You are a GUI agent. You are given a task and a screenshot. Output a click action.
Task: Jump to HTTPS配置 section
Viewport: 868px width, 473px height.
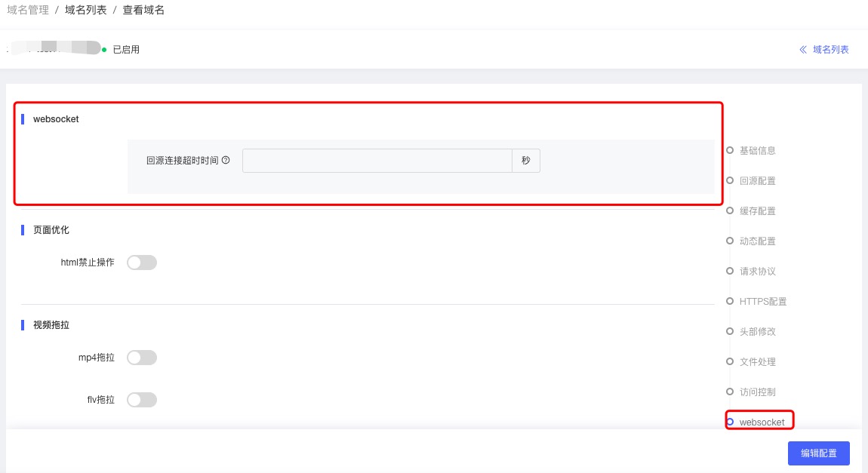763,302
